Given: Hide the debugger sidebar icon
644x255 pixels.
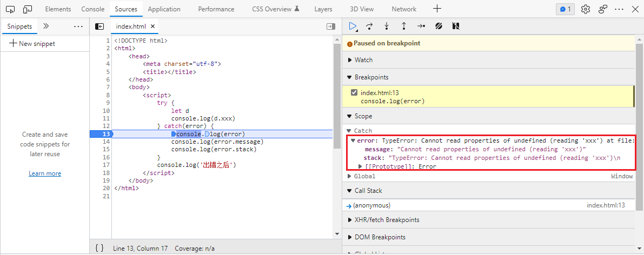Looking at the screenshot, I should (x=330, y=26).
